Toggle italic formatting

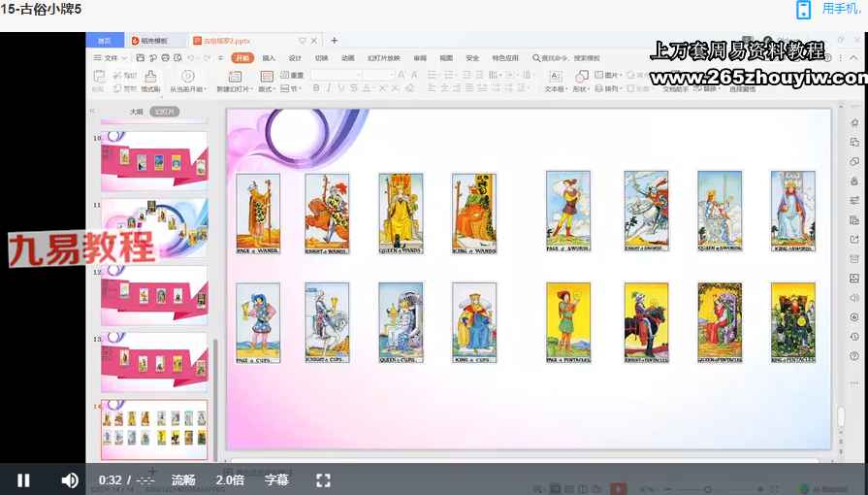point(328,88)
